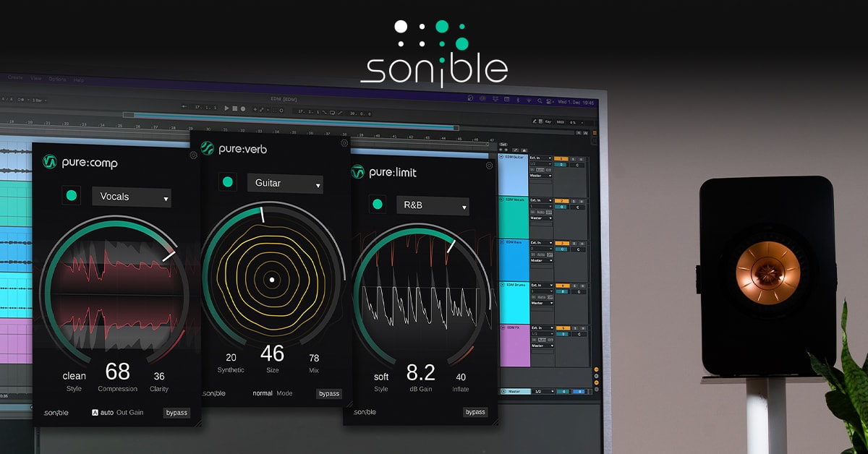Open the Create menu
Viewport: 868px width, 454px height.
[15, 77]
